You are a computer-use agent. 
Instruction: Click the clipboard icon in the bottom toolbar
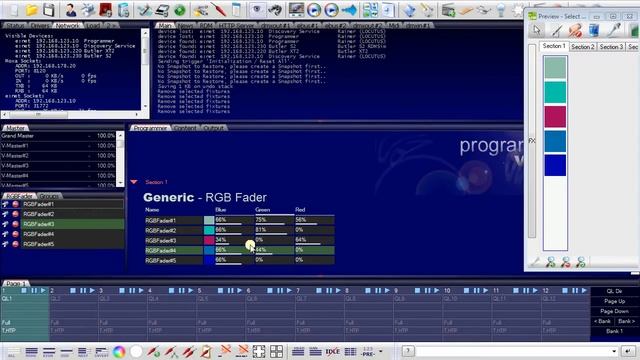point(206,351)
